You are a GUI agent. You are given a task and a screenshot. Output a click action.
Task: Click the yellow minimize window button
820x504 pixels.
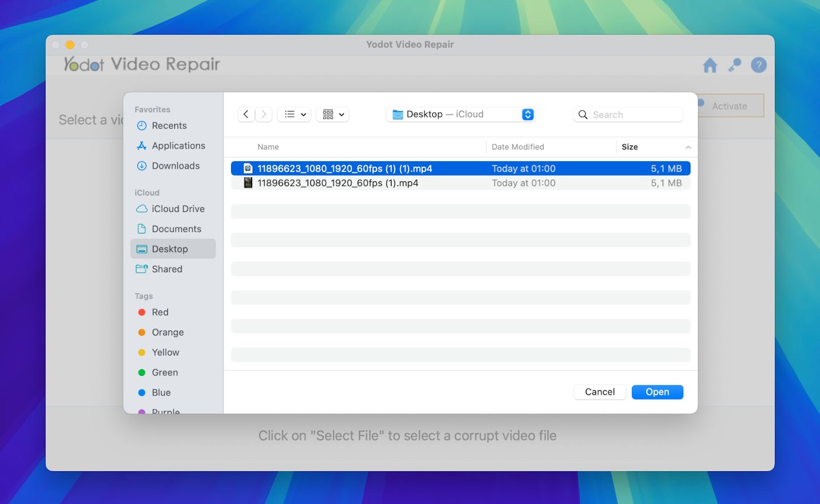click(x=70, y=45)
